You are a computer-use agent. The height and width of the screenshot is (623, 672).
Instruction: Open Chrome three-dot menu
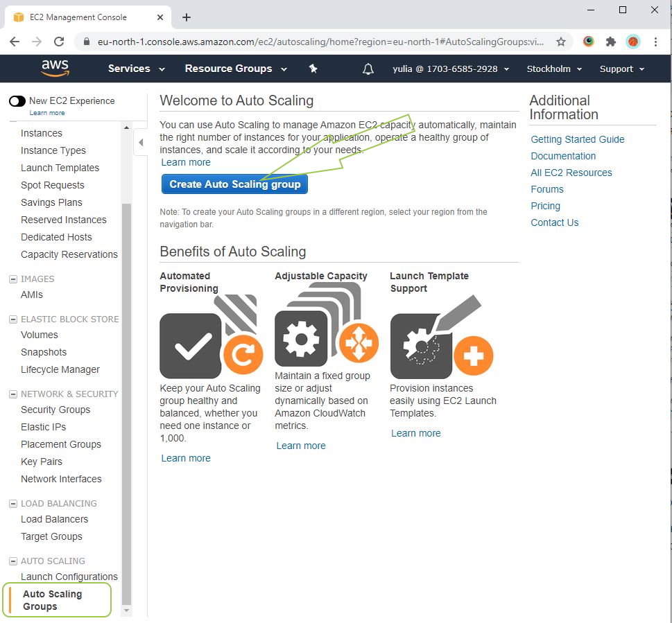(x=655, y=42)
